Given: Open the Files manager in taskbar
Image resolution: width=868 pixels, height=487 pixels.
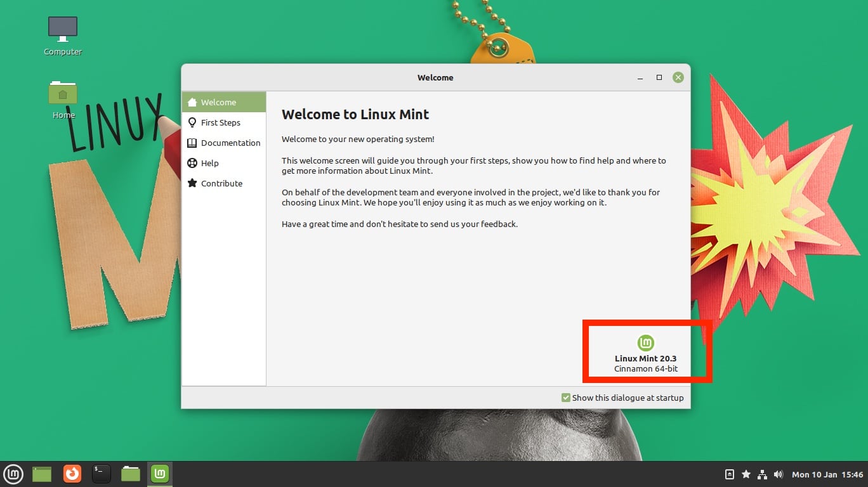Looking at the screenshot, I should 131,474.
